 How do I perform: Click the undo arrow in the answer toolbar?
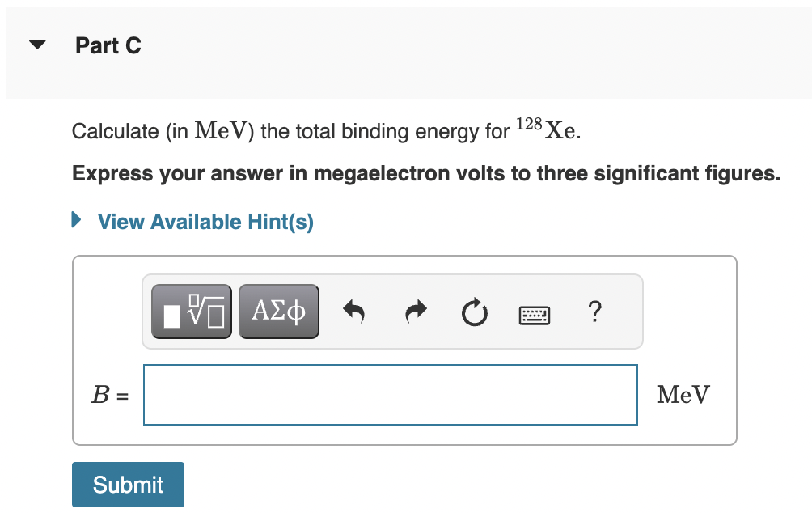pos(353,311)
